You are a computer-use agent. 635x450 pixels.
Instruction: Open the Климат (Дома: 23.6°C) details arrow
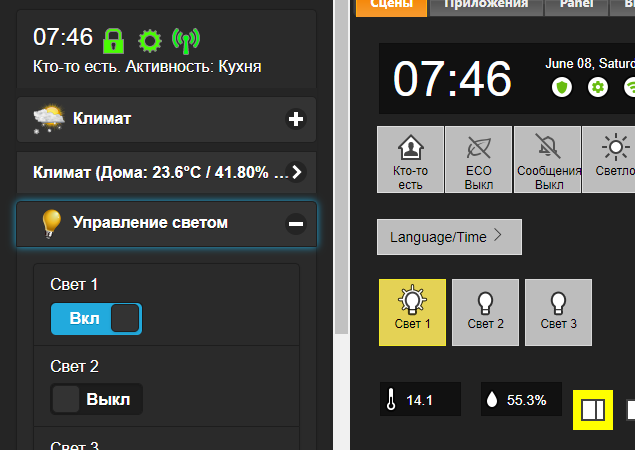(297, 172)
